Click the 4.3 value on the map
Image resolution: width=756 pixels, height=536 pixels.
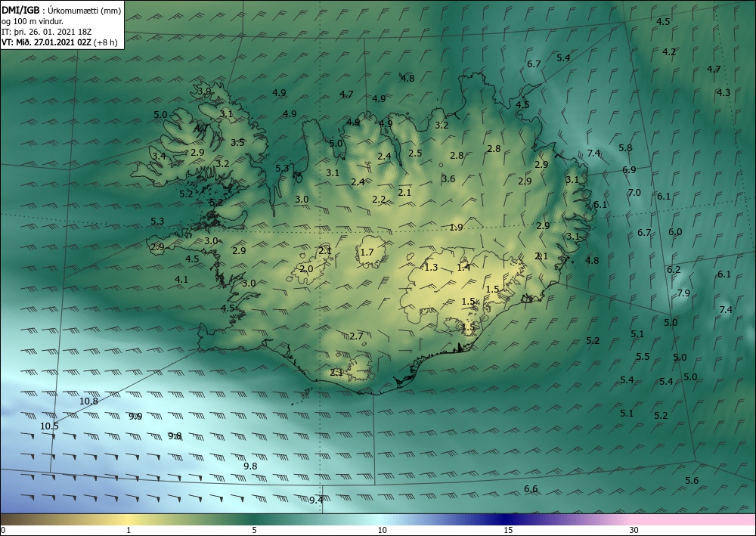[723, 92]
